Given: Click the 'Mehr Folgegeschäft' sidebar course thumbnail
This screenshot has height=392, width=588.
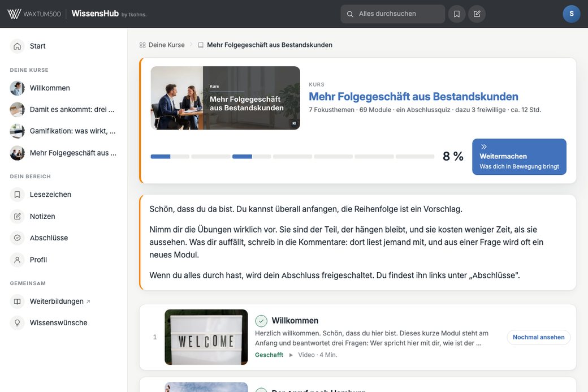Looking at the screenshot, I should 18,153.
